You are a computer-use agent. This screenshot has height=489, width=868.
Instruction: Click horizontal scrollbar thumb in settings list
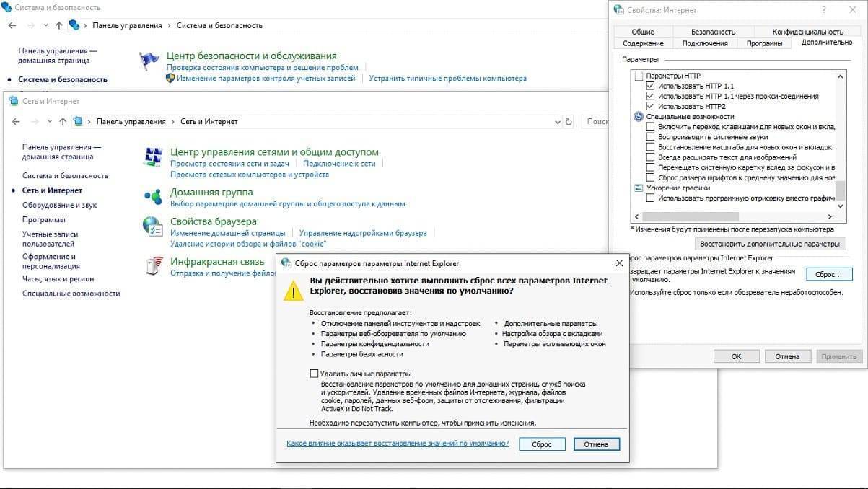coord(690,216)
